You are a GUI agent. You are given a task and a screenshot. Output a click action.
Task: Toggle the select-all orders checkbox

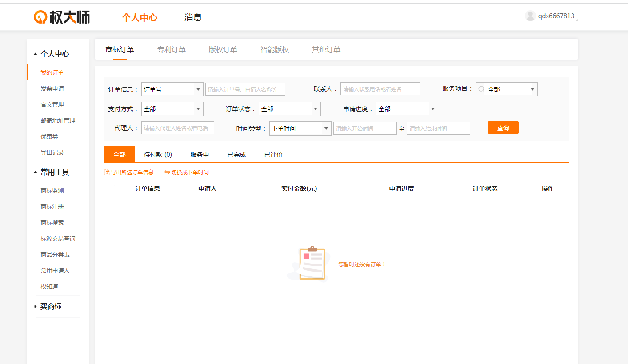click(112, 188)
